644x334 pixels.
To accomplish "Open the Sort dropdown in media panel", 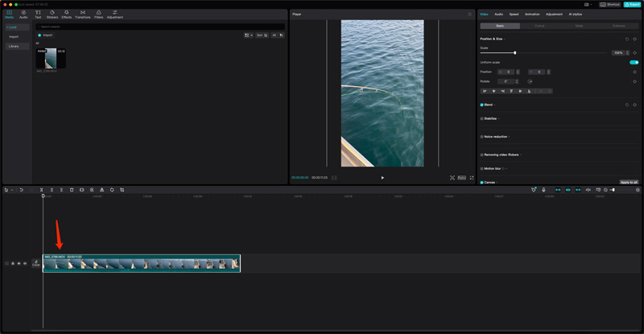I will 262,35.
